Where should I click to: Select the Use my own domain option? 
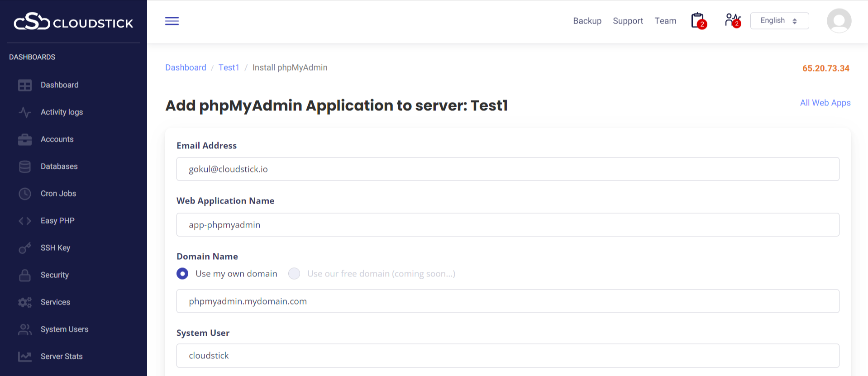[x=182, y=274]
